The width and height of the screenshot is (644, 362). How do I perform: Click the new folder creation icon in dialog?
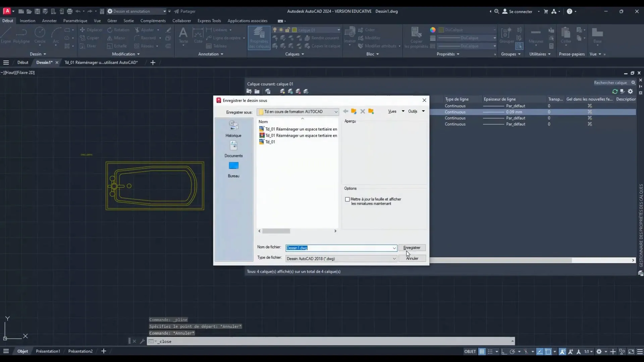371,111
